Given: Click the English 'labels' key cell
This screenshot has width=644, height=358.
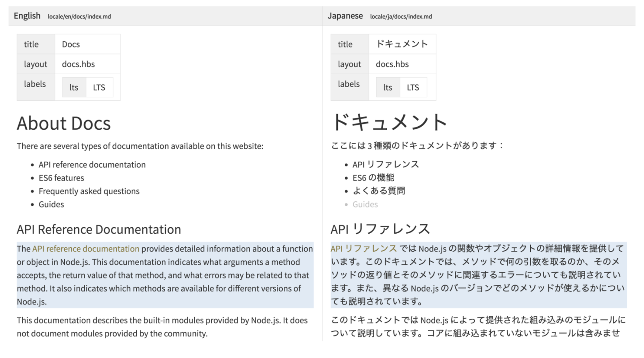Looking at the screenshot, I should click(x=36, y=87).
